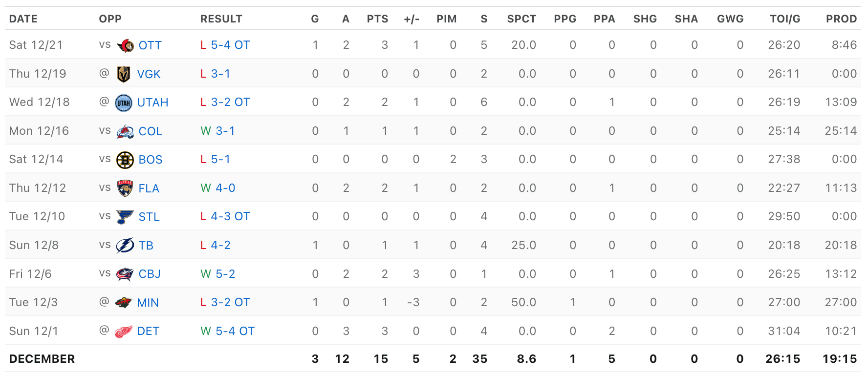Click the Columbus Blue Jackets logo

click(x=125, y=274)
